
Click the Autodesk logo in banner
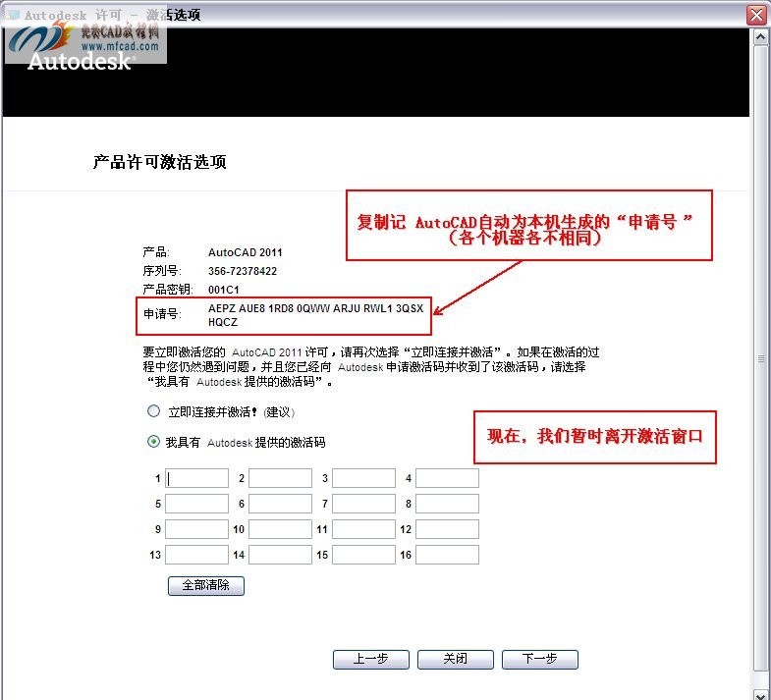pos(80,61)
